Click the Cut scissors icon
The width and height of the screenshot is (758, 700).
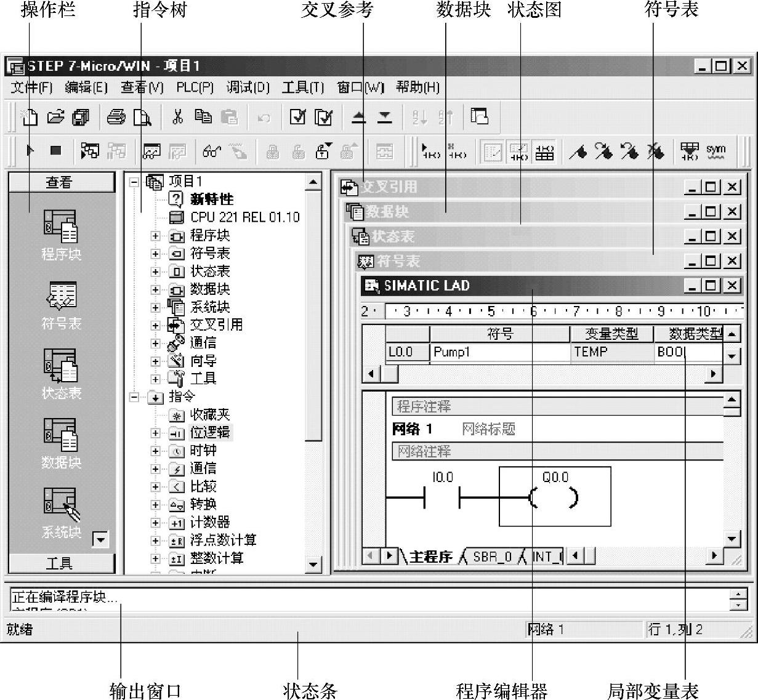coord(178,117)
